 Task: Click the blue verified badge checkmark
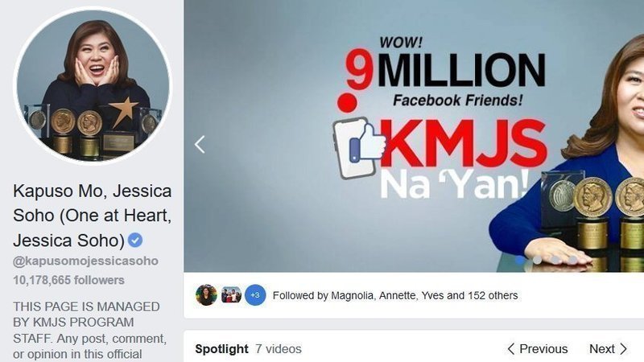[x=135, y=240]
